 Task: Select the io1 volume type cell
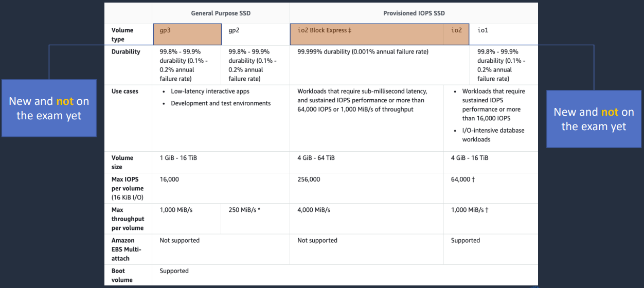tap(503, 34)
